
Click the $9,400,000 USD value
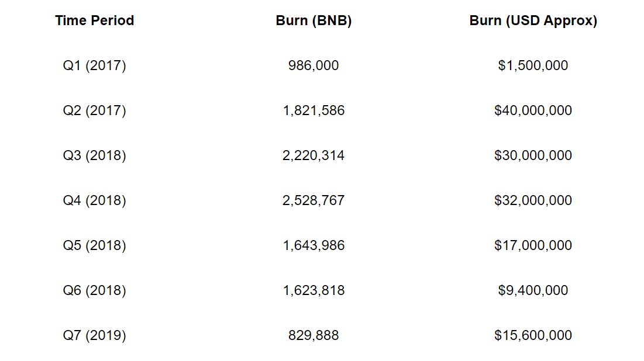[533, 290]
